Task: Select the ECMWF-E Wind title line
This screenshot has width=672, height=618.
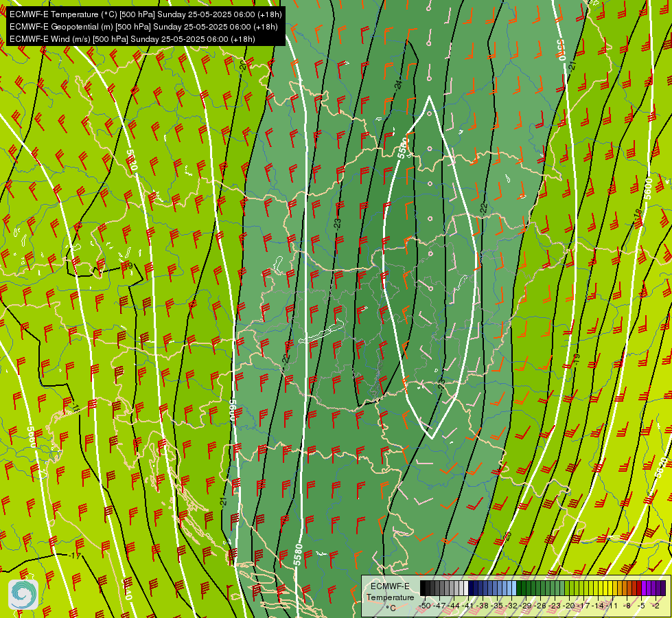Action: (x=132, y=39)
